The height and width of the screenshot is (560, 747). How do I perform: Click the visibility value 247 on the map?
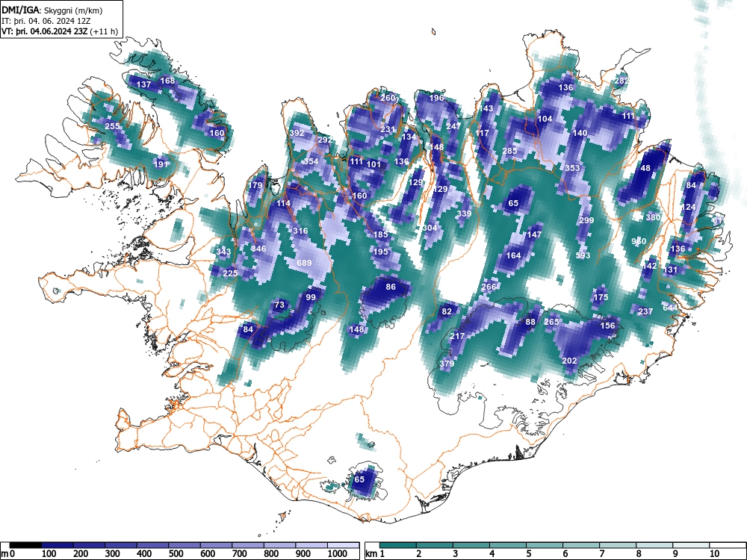pos(453,126)
